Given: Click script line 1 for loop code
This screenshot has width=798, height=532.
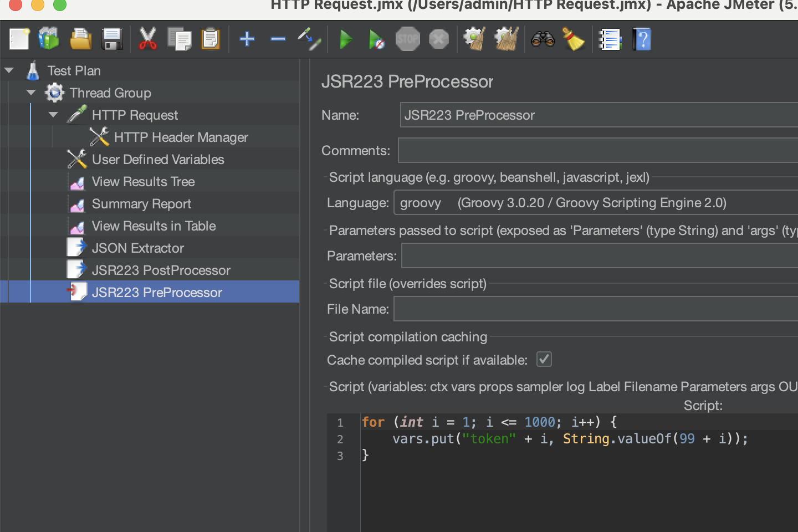Looking at the screenshot, I should coord(489,422).
